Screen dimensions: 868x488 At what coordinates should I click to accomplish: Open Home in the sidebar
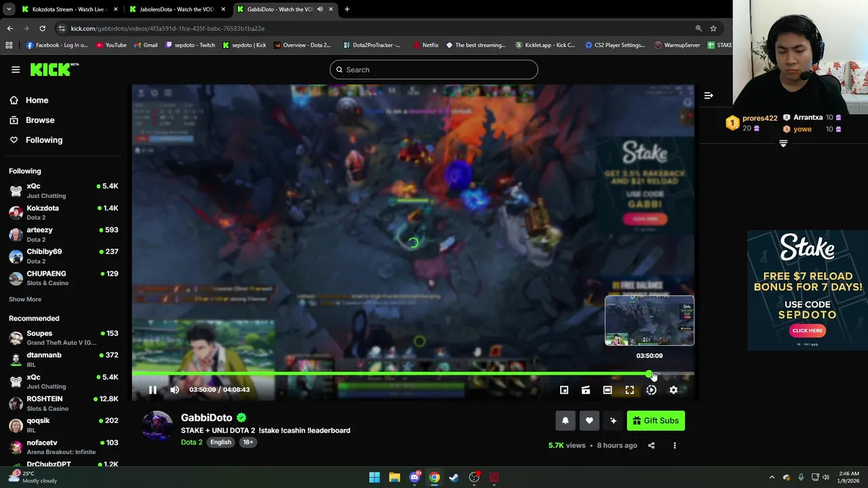(x=37, y=100)
